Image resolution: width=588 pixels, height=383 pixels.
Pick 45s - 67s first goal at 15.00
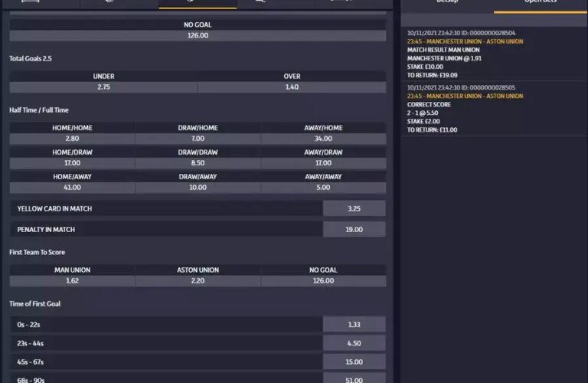click(x=354, y=362)
